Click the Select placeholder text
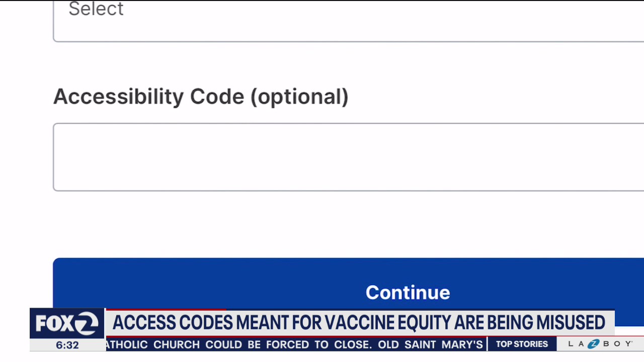The image size is (644, 362). point(96,9)
